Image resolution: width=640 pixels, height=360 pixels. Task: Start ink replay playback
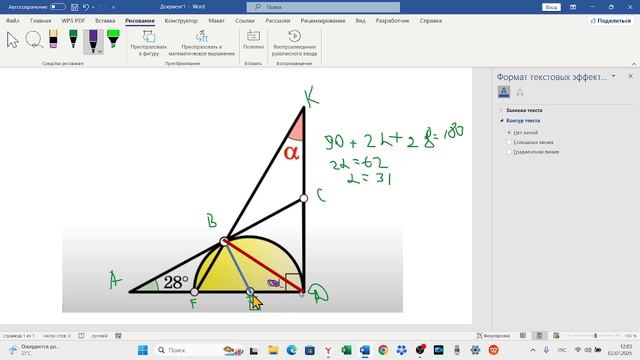294,43
